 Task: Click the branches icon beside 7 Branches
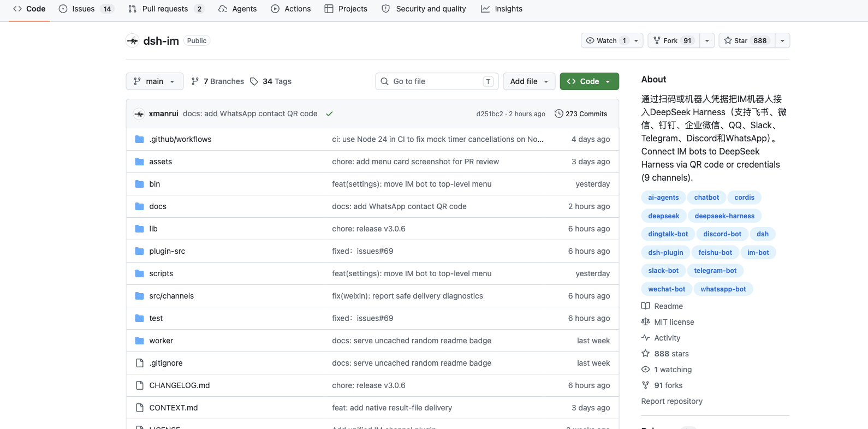[195, 81]
